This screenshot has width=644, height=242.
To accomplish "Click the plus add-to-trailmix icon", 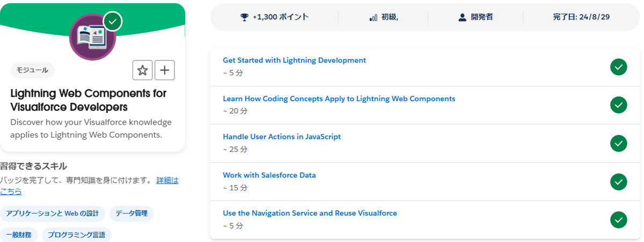I will [165, 70].
